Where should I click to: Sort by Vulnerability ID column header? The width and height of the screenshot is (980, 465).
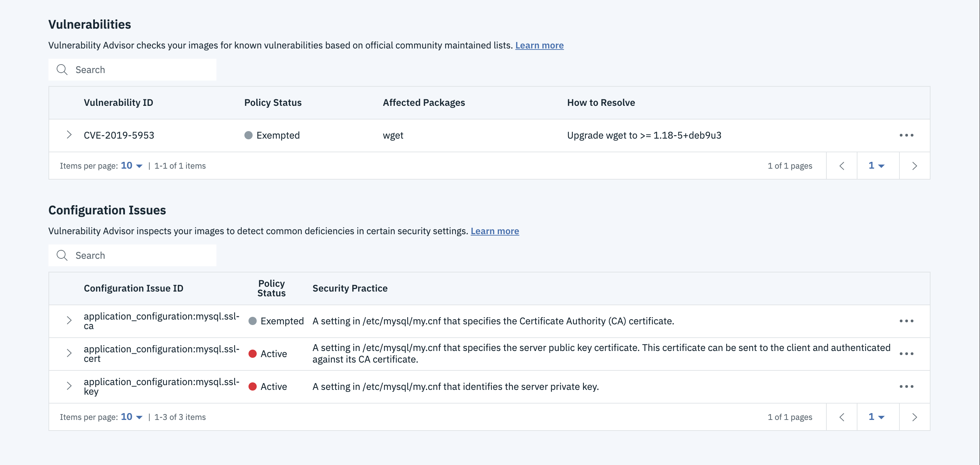(x=118, y=103)
